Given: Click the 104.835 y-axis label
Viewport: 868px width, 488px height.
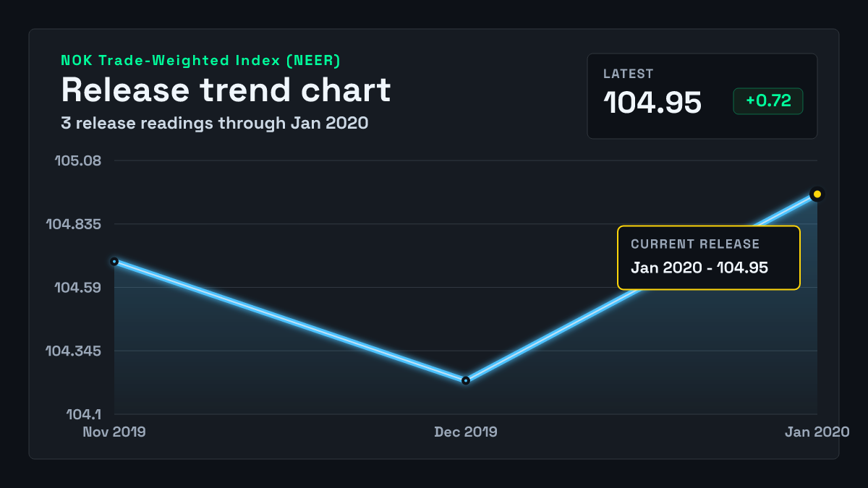Looking at the screenshot, I should (74, 224).
